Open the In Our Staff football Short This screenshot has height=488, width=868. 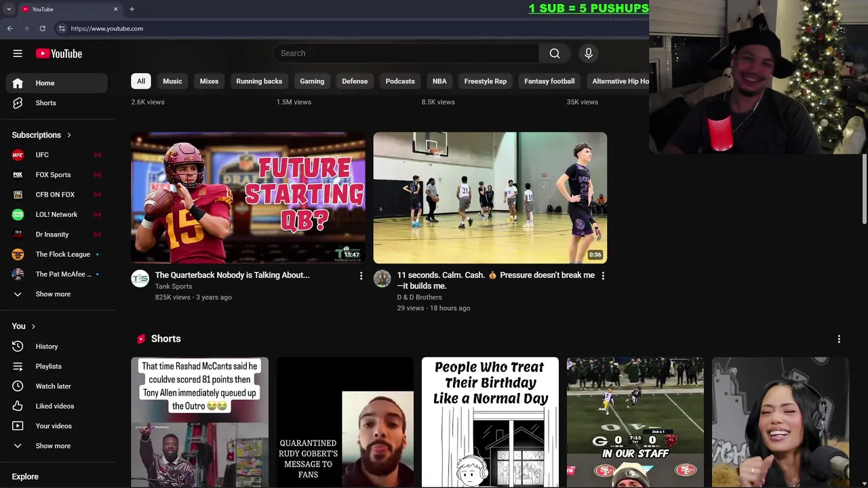coord(635,422)
